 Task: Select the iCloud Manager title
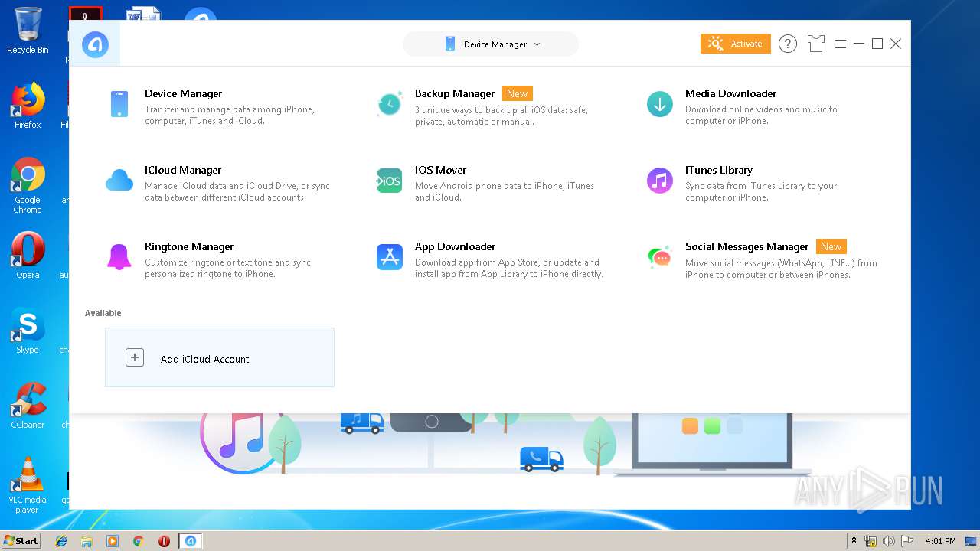(183, 170)
